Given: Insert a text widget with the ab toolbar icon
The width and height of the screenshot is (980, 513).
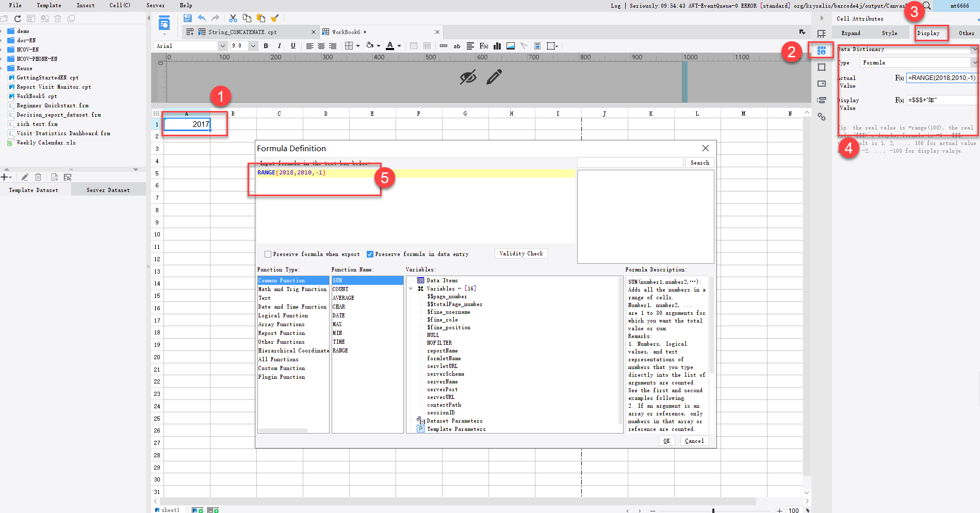Looking at the screenshot, I should [457, 46].
